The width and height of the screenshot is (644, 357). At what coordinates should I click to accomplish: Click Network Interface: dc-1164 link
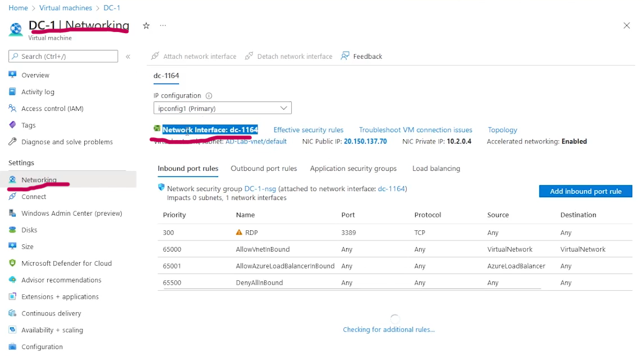click(210, 129)
